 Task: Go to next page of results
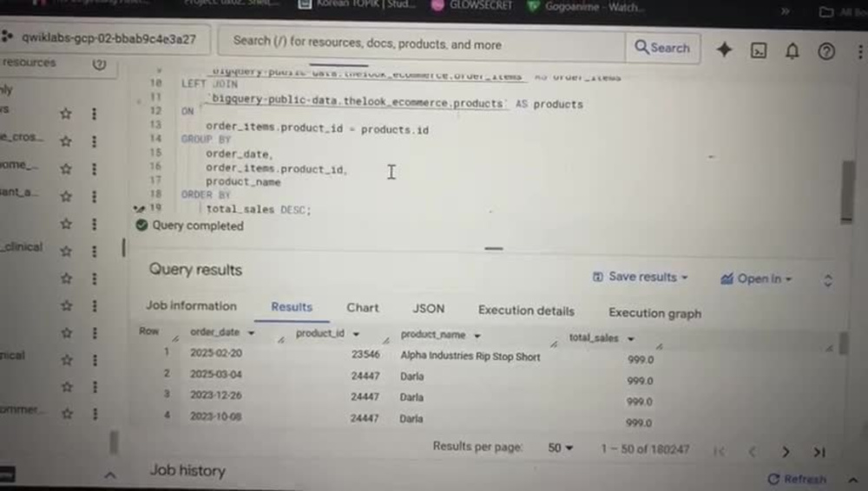click(x=786, y=452)
